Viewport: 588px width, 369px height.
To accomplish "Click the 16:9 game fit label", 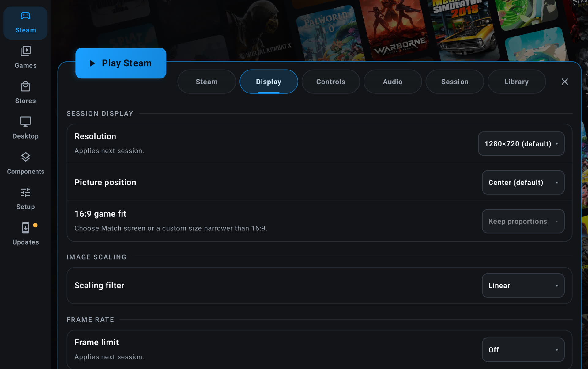I will (100, 214).
